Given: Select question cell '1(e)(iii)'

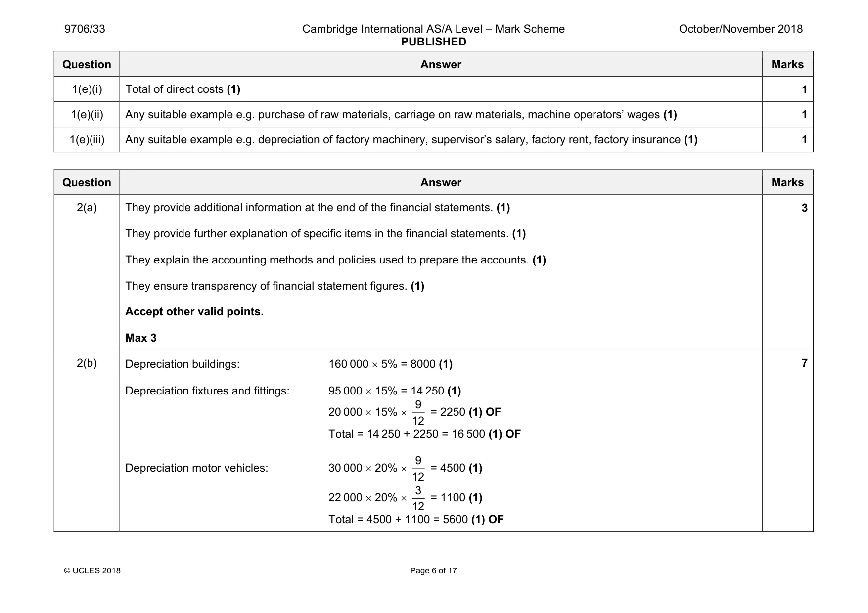Looking at the screenshot, I should click(x=87, y=140).
